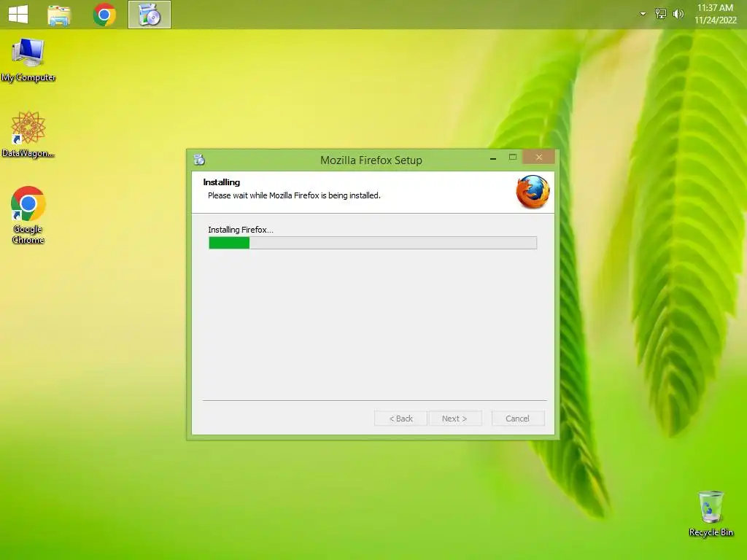
Task: Click the 11/24/2022 date in the tray
Action: click(716, 20)
